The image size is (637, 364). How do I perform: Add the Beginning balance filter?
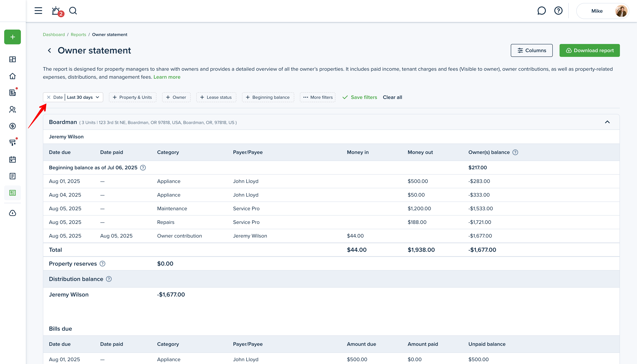click(268, 97)
